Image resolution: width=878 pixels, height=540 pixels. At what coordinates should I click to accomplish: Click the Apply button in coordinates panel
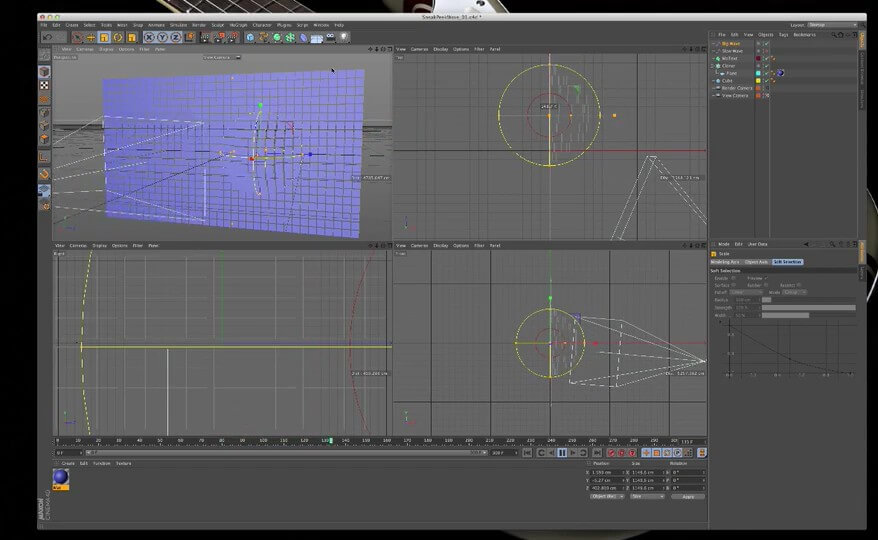(687, 496)
